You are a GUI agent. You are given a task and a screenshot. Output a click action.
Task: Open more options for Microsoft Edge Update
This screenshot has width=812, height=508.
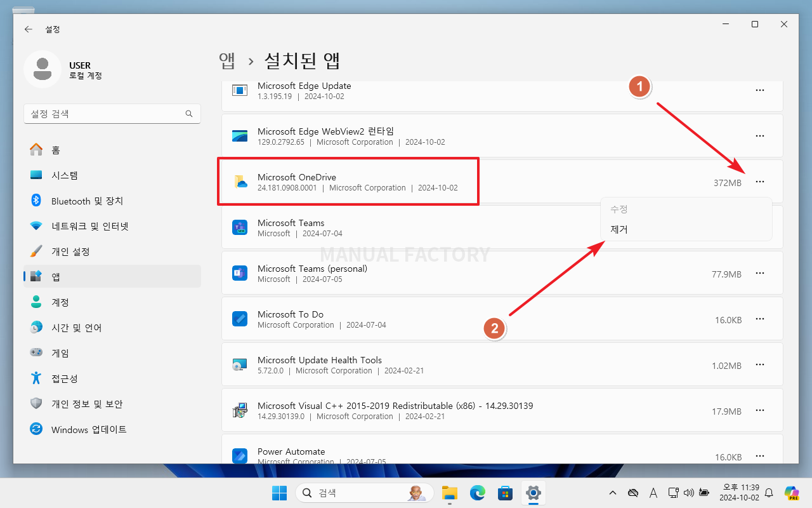coord(760,91)
